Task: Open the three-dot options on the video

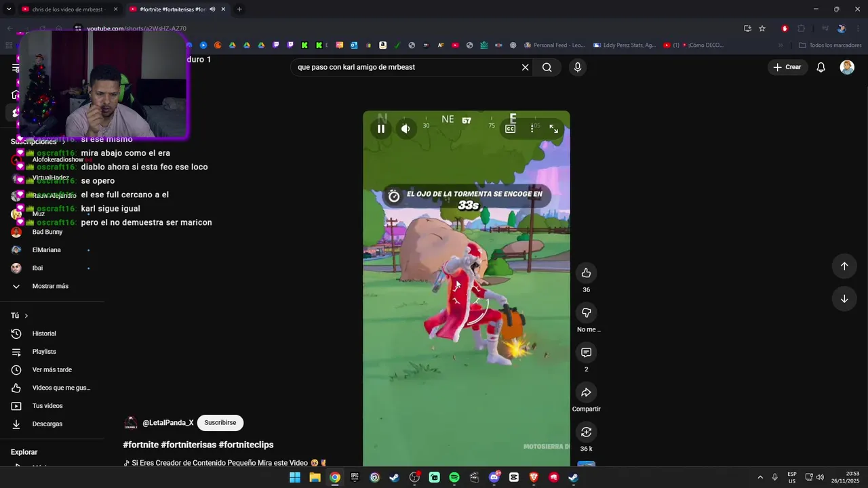Action: [532, 129]
